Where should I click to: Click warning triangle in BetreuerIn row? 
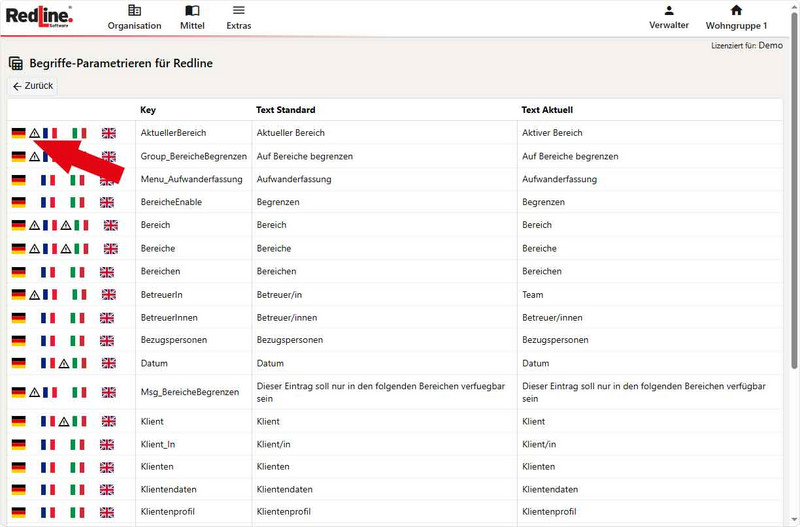coord(34,295)
